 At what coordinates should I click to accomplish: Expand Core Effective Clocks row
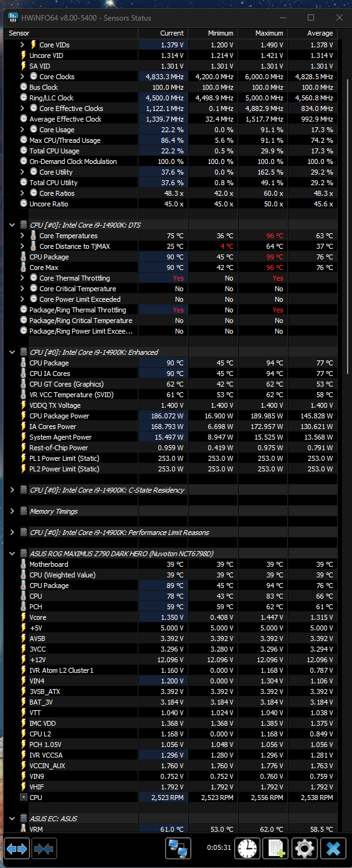22,109
